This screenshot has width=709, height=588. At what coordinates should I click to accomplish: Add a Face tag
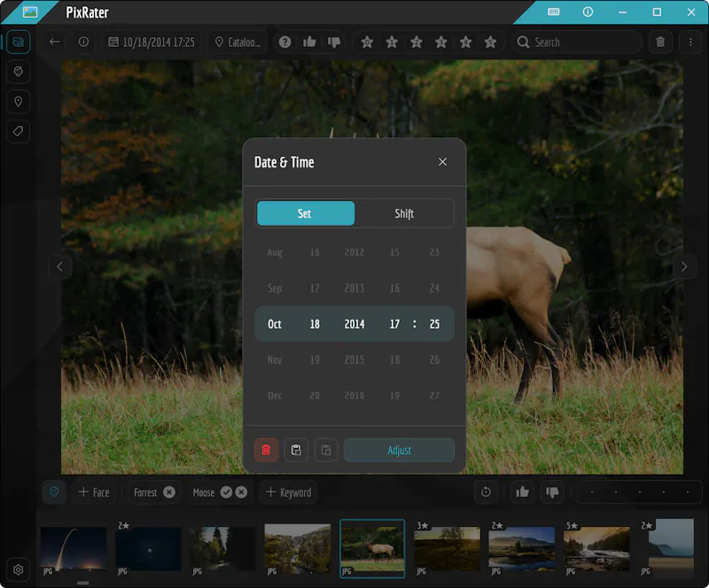[94, 492]
